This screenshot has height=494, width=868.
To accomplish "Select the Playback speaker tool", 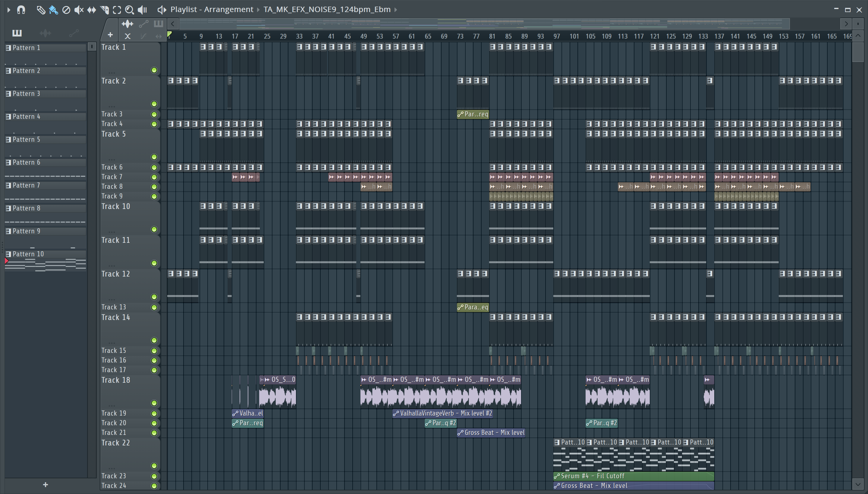I will (x=142, y=10).
